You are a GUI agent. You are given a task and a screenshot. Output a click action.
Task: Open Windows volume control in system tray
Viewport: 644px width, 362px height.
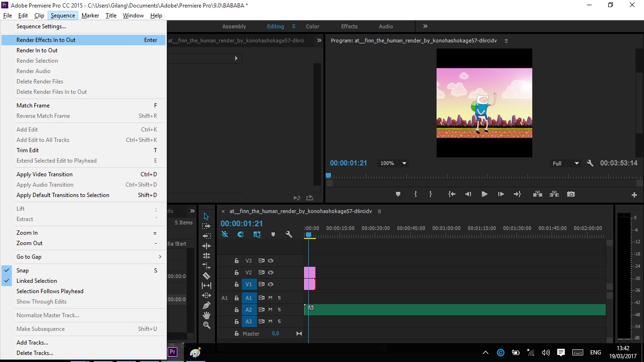[546, 353]
